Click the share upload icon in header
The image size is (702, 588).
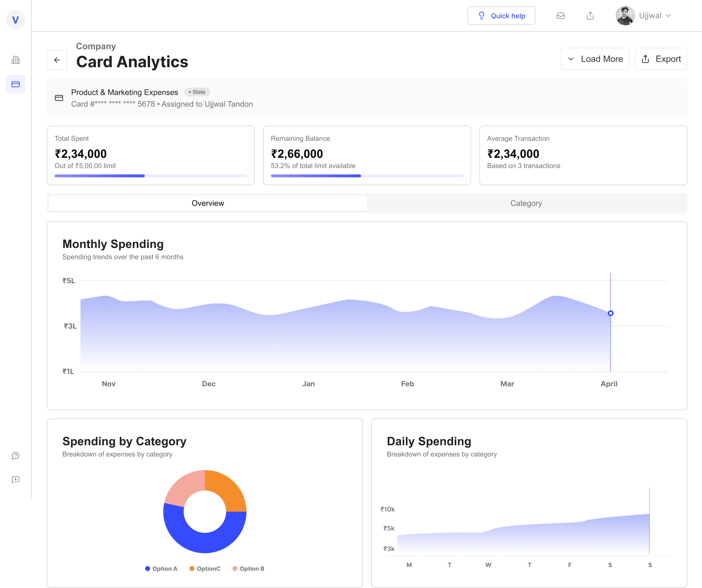point(590,16)
